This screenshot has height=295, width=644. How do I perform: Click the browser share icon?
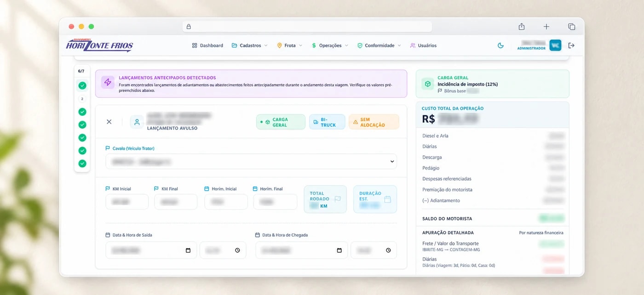point(521,27)
